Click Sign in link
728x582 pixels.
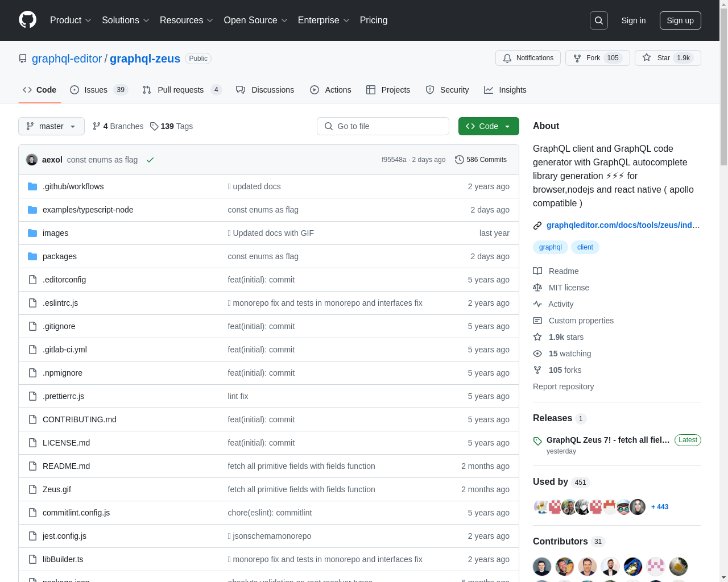click(634, 20)
